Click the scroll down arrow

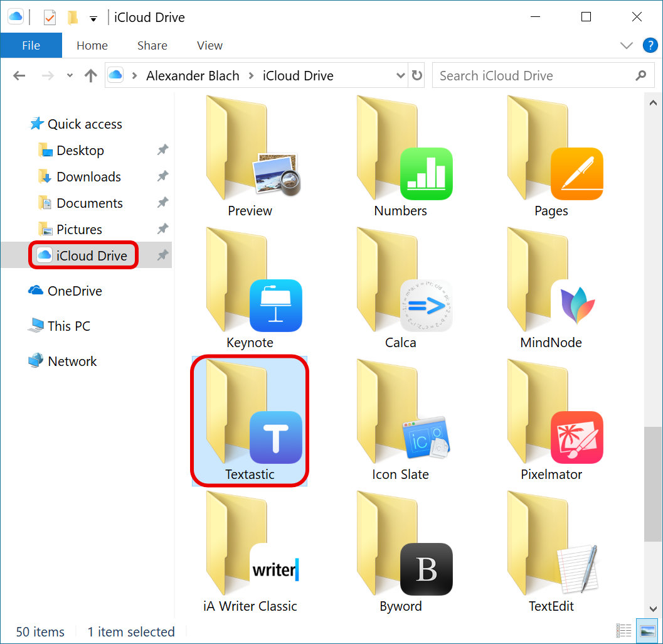[653, 608]
